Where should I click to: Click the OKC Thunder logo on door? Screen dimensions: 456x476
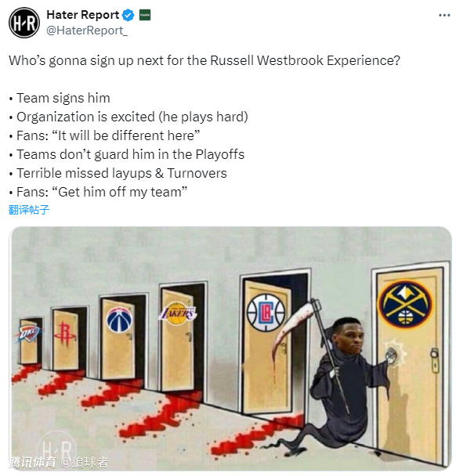[x=29, y=333]
